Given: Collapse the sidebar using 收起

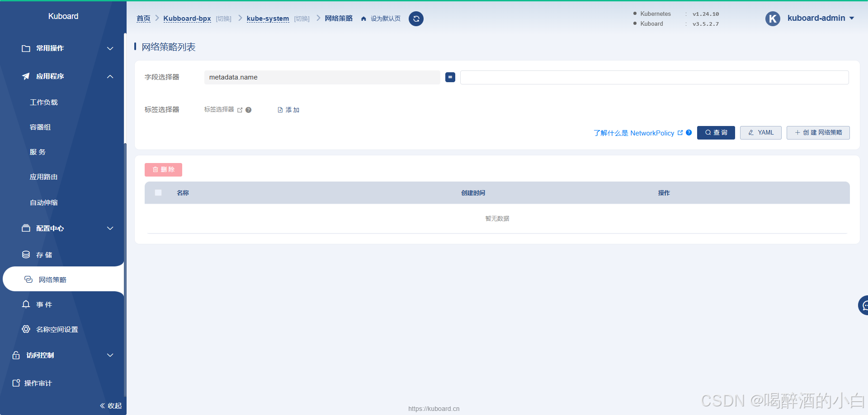Looking at the screenshot, I should tap(111, 406).
